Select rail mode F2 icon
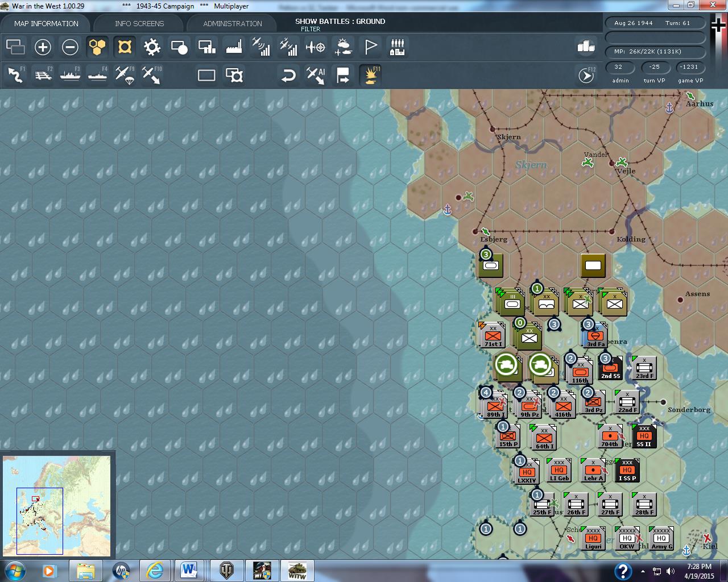The image size is (728, 582). click(x=43, y=75)
